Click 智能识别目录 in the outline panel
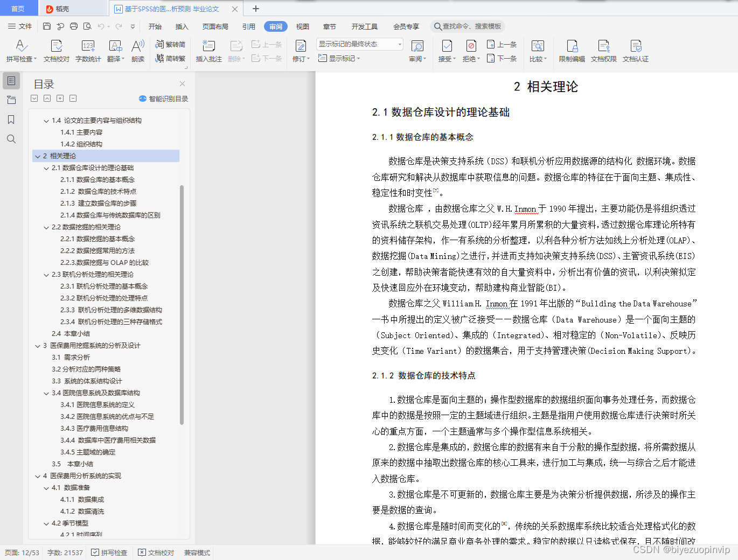Image resolution: width=738 pixels, height=560 pixels. (x=163, y=99)
